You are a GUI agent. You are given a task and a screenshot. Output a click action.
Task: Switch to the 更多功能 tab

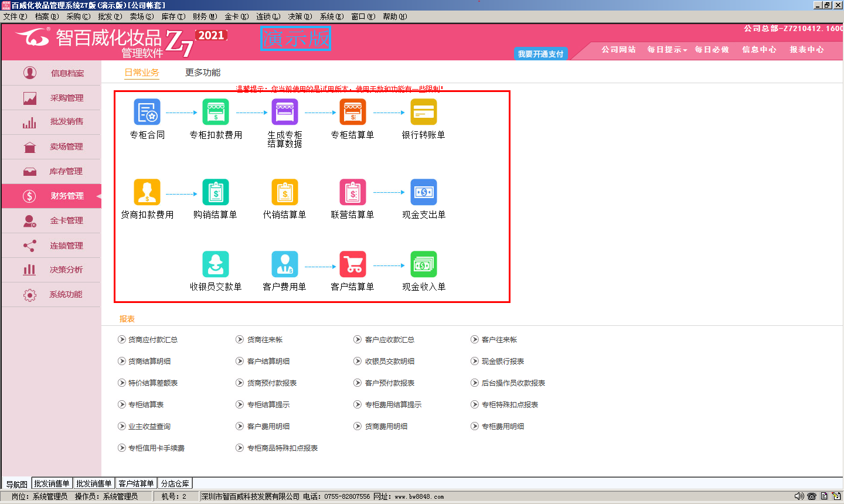203,73
